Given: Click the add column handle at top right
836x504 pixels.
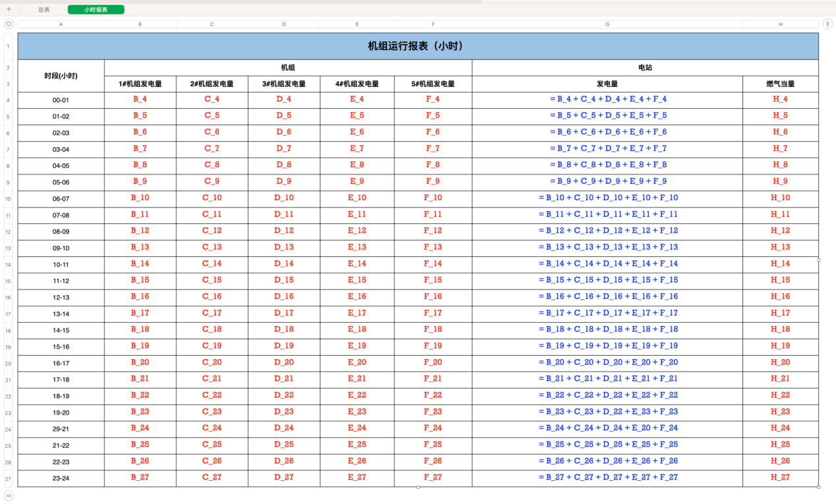Looking at the screenshot, I should [x=827, y=24].
